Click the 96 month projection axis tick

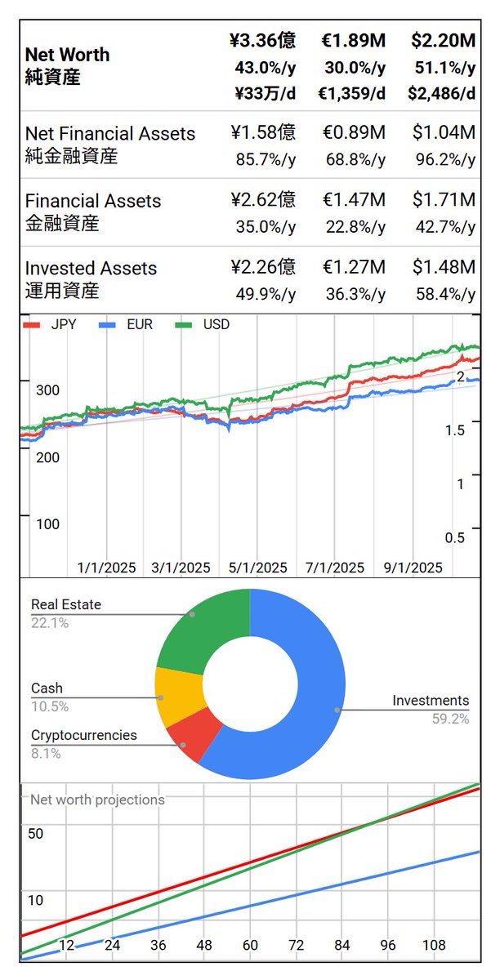pos(387,945)
